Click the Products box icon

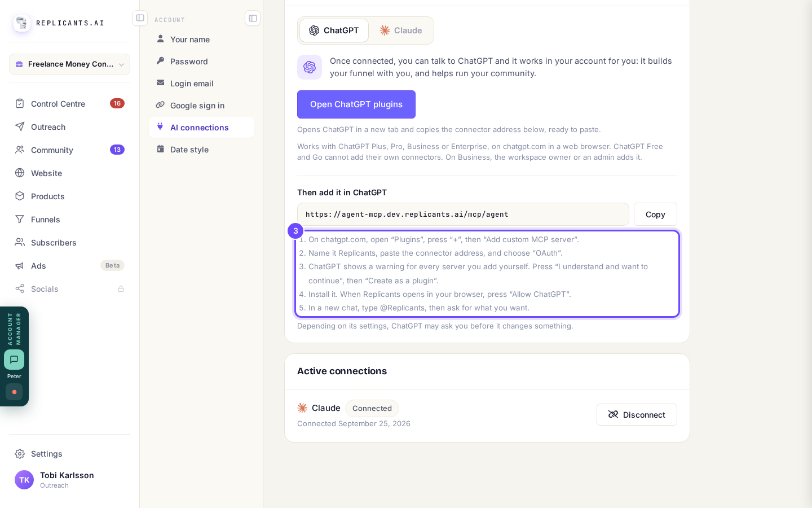pos(20,196)
